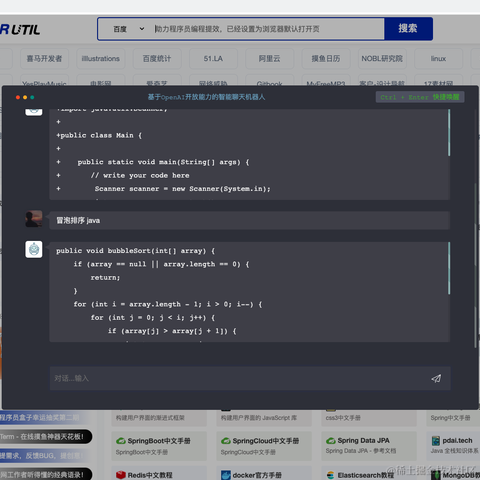
Task: Open the 摸鱼日历 shortcut
Action: click(x=326, y=59)
